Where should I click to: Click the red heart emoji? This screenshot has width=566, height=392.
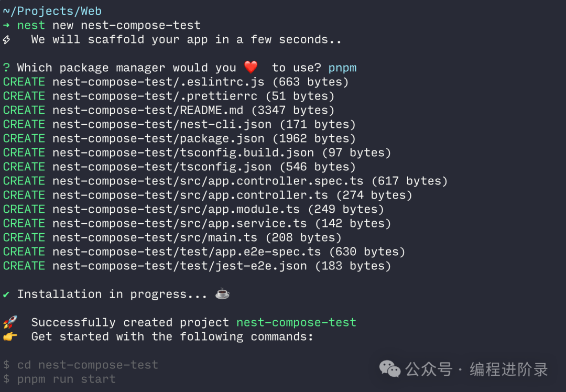pos(251,67)
